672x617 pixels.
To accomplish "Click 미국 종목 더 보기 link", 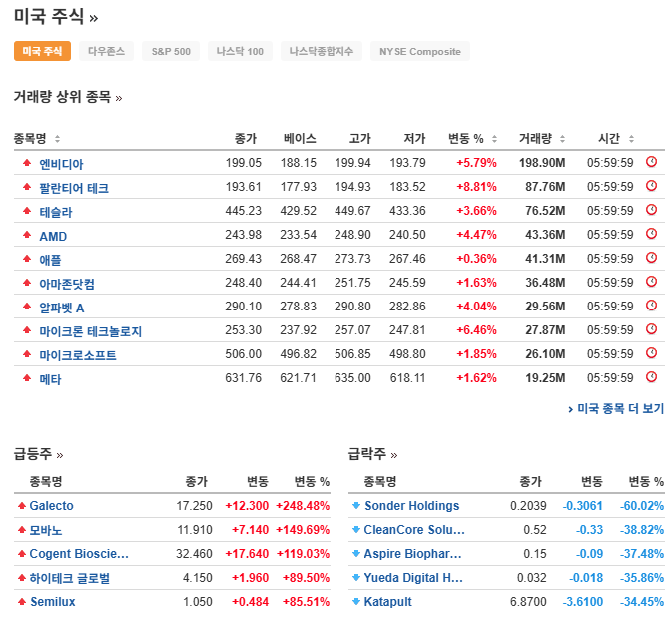I will point(616,408).
